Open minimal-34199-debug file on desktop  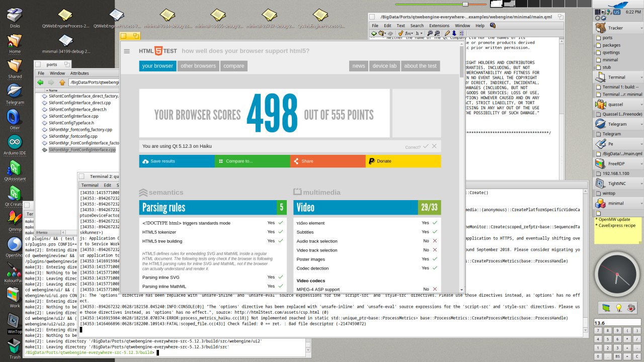tap(66, 43)
